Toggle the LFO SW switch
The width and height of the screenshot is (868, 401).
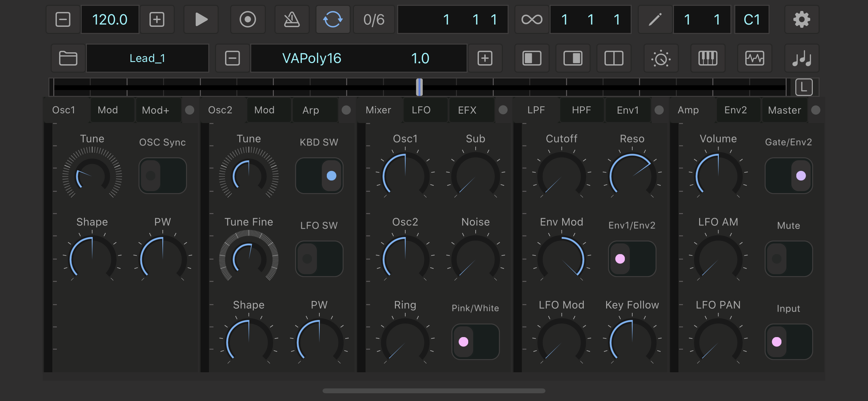click(319, 259)
